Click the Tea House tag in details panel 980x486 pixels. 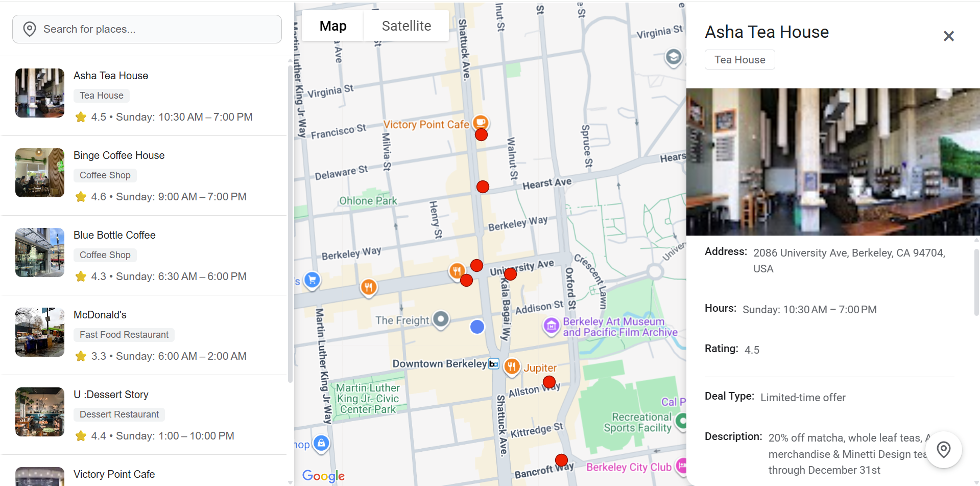click(x=739, y=60)
